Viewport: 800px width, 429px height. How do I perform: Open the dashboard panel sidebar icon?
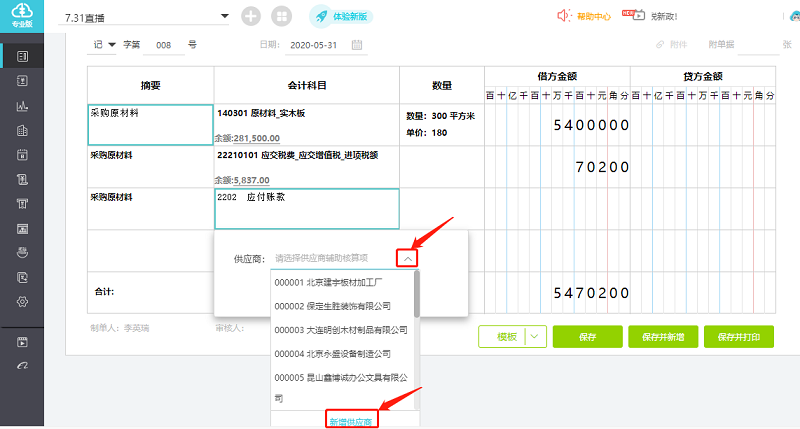(x=22, y=229)
